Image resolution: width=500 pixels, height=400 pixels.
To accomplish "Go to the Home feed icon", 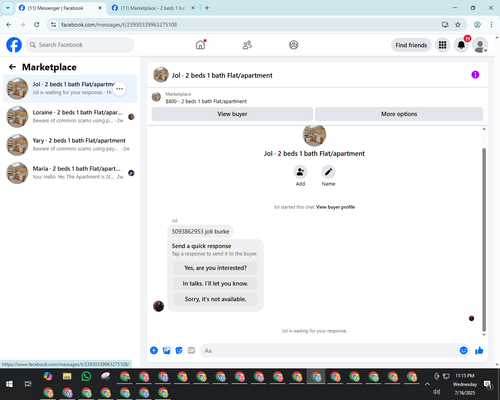I will 200,45.
